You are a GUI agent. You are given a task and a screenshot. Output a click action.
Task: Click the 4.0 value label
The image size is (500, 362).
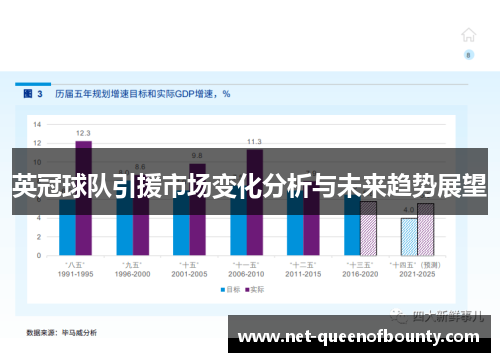coord(409,210)
